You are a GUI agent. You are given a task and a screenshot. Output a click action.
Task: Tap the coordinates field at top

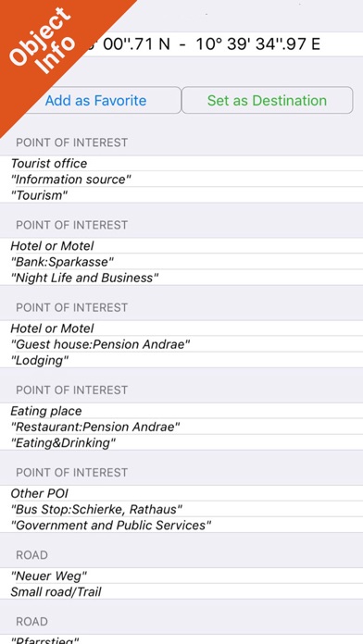pyautogui.click(x=181, y=43)
